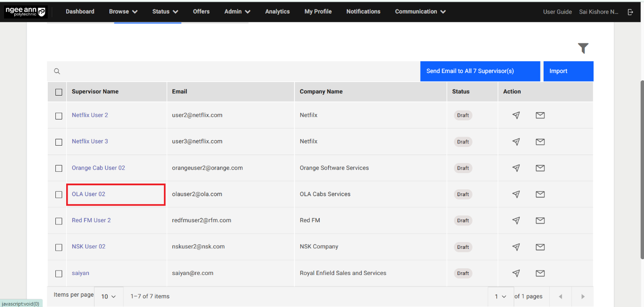The image size is (644, 307).
Task: Open the Orange Cab User 02 profile link
Action: click(x=98, y=168)
